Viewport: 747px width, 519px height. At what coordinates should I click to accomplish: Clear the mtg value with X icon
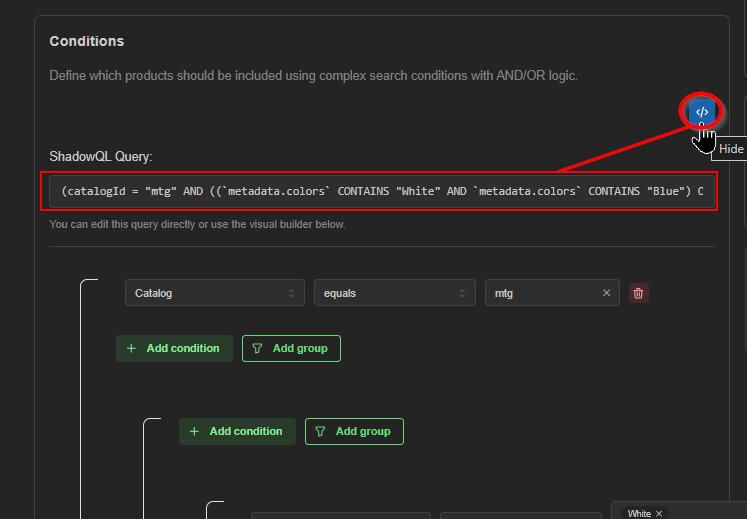606,293
